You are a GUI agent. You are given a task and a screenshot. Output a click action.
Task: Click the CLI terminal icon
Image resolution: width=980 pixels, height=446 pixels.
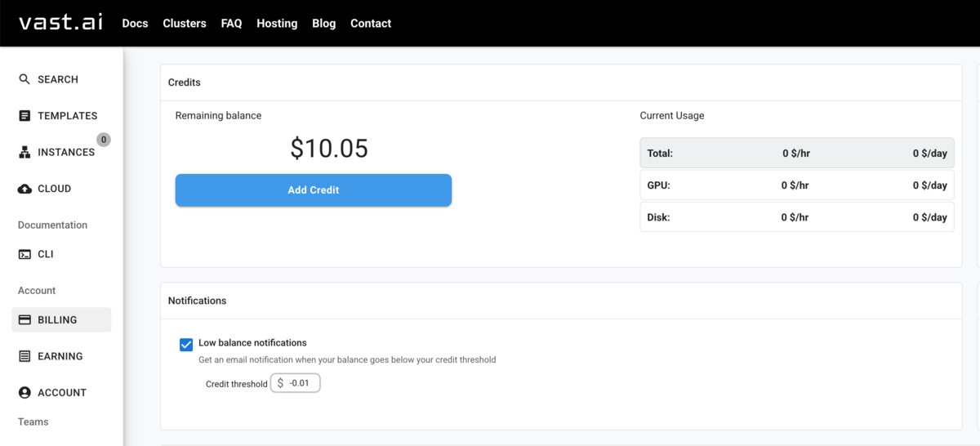point(24,254)
